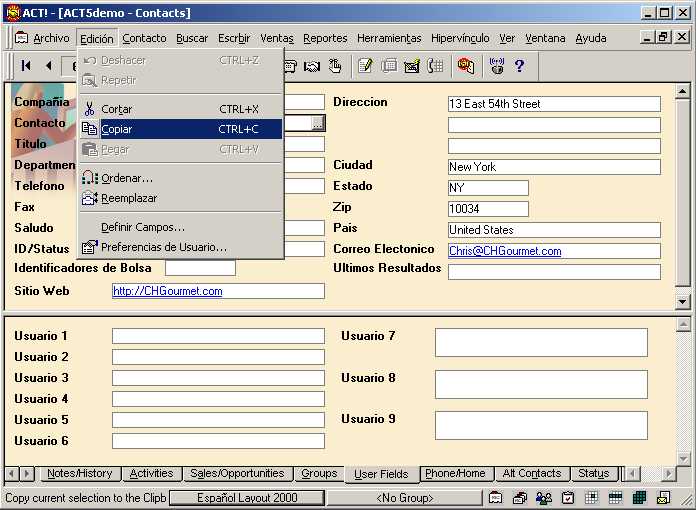Select Reemplazar in the menu
The height and width of the screenshot is (510, 696).
(181, 198)
